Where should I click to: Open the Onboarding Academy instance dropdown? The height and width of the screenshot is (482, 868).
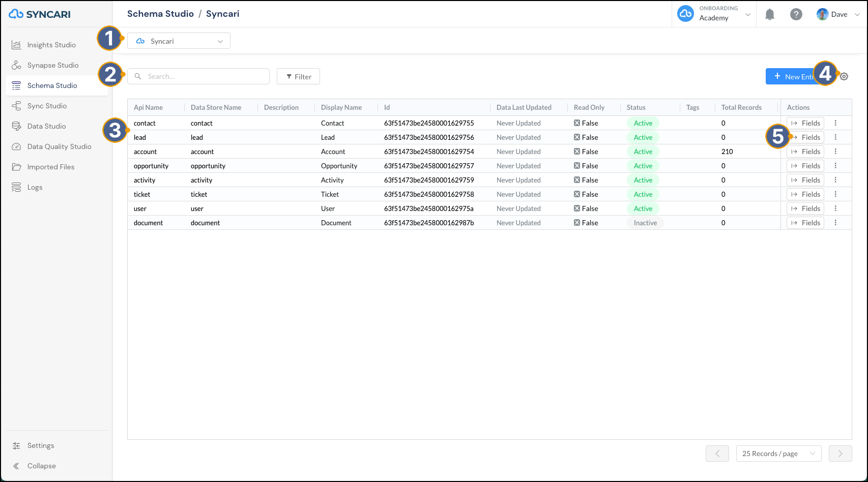714,14
